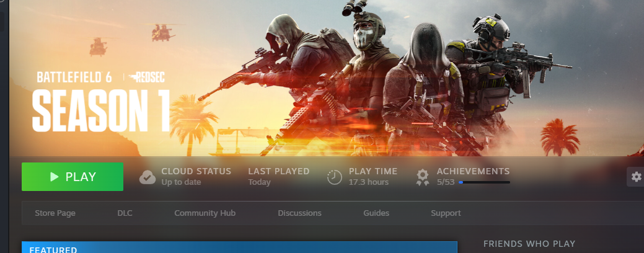The image size is (644, 253).
Task: Select the Guides tab
Action: (x=376, y=213)
